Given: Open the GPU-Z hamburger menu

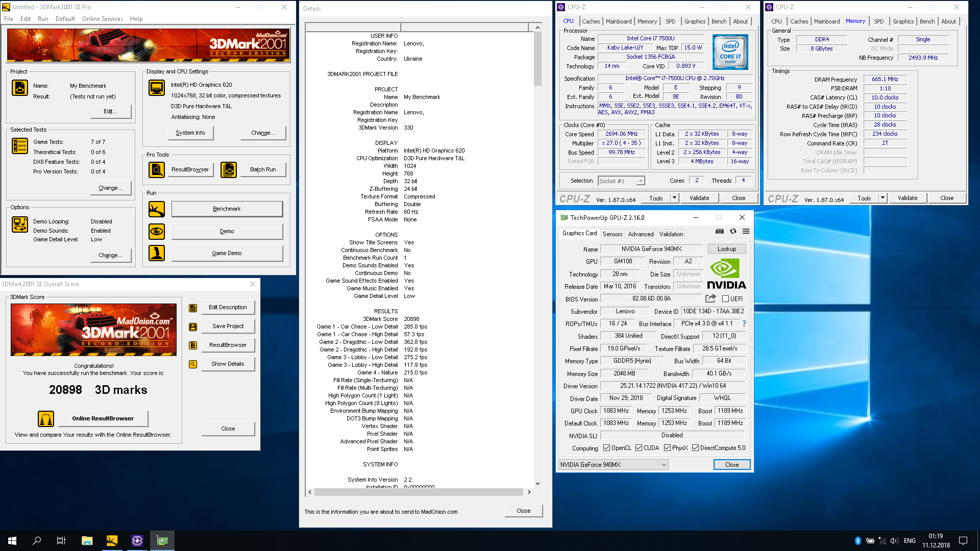Looking at the screenshot, I should tap(746, 232).
